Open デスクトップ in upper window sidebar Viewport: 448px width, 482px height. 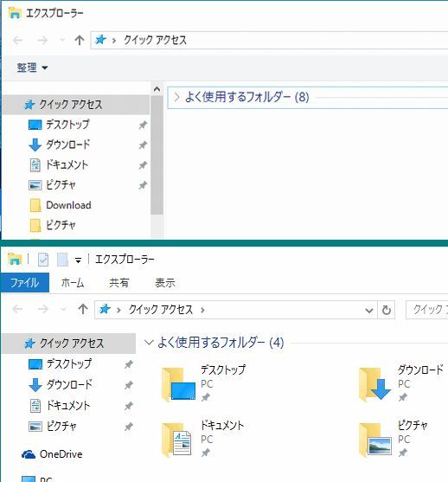coord(68,125)
